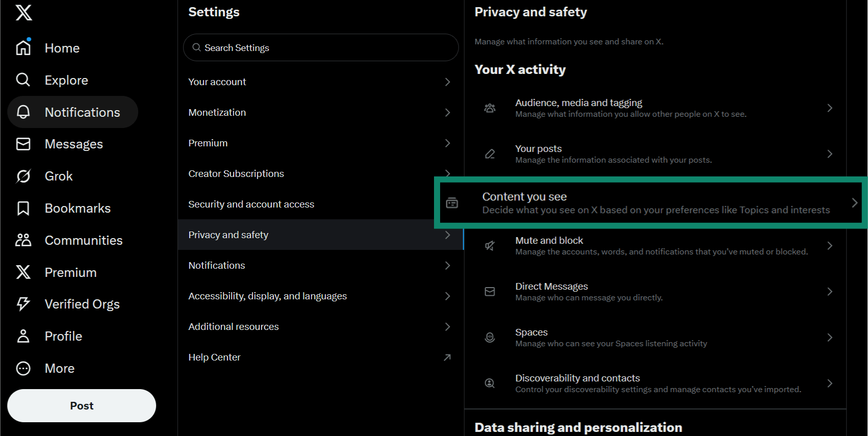Expand Security and account access
868x436 pixels.
[320, 204]
